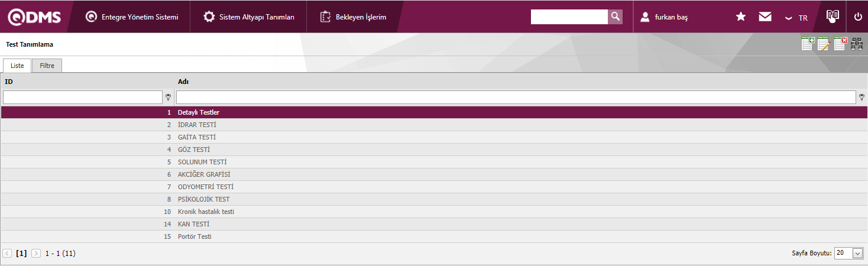
Task: Select the PSİKOLOJİK TEST row
Action: pos(434,199)
